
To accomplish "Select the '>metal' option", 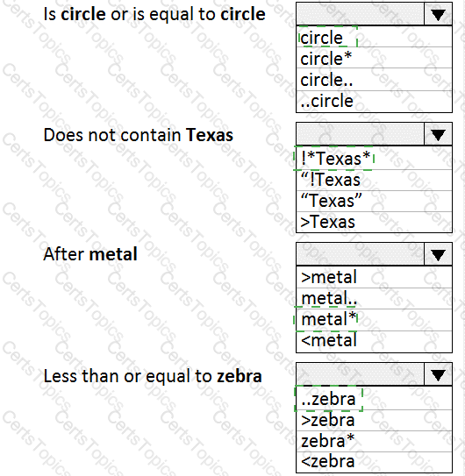I will [x=374, y=277].
